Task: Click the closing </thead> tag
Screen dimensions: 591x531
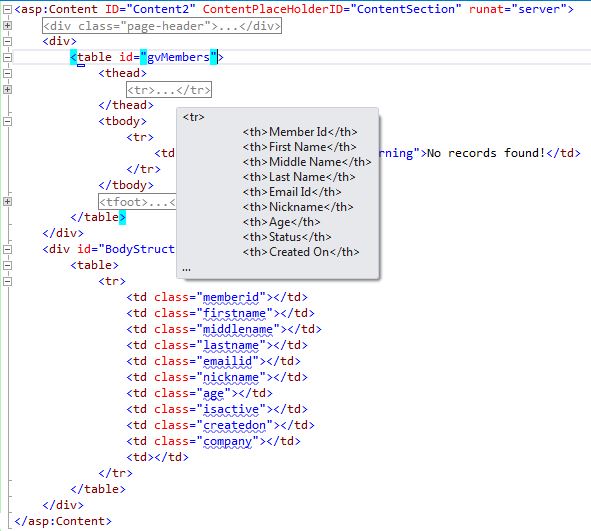Action: pos(126,105)
